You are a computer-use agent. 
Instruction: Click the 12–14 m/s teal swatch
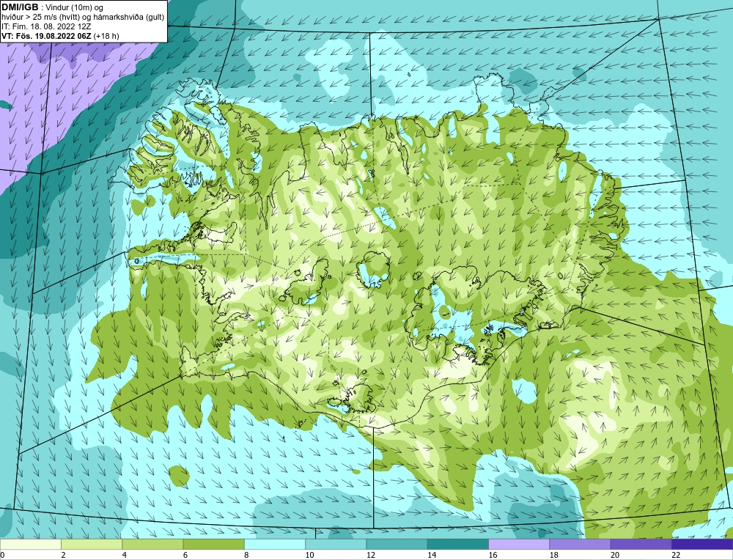[x=397, y=544]
